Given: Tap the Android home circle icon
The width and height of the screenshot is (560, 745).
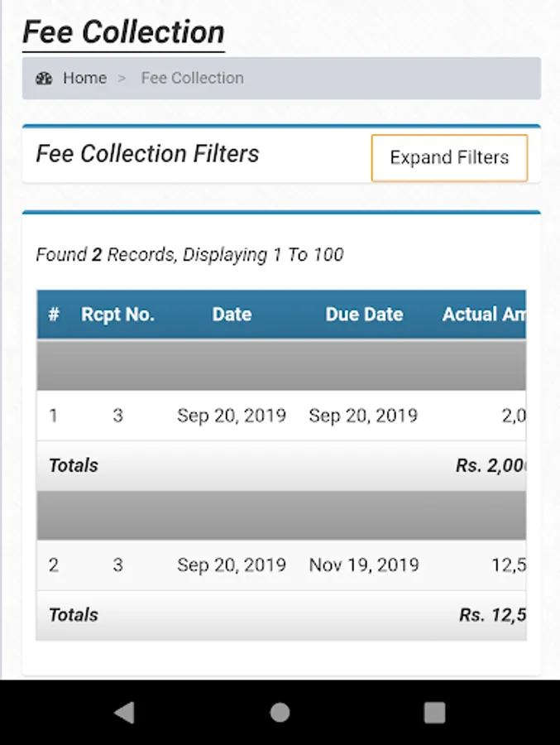Looking at the screenshot, I should point(280,713).
